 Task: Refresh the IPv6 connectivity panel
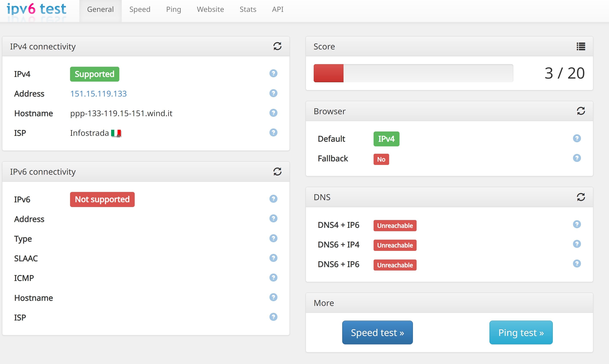[x=277, y=171]
